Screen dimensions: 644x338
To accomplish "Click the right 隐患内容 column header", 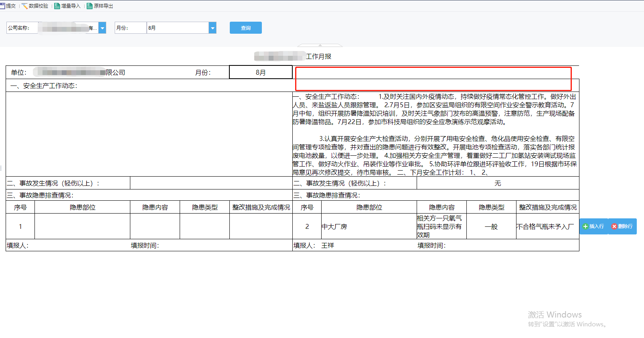I will 442,207.
